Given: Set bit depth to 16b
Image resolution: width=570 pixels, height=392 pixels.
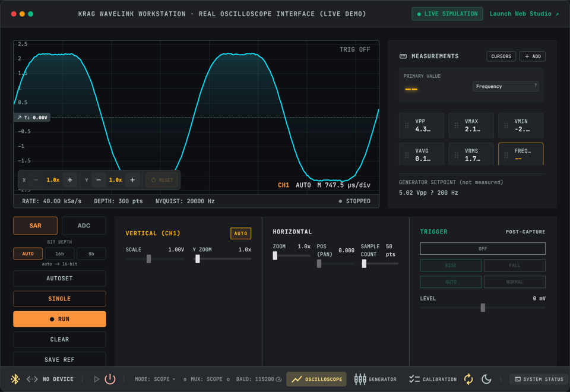Looking at the screenshot, I should [59, 254].
